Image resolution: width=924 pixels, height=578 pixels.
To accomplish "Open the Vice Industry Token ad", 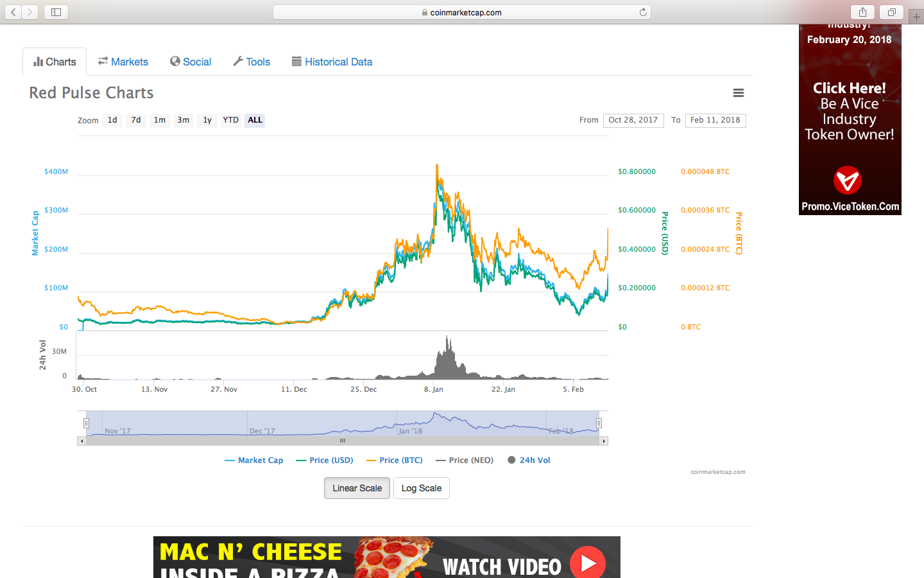I will [x=850, y=119].
